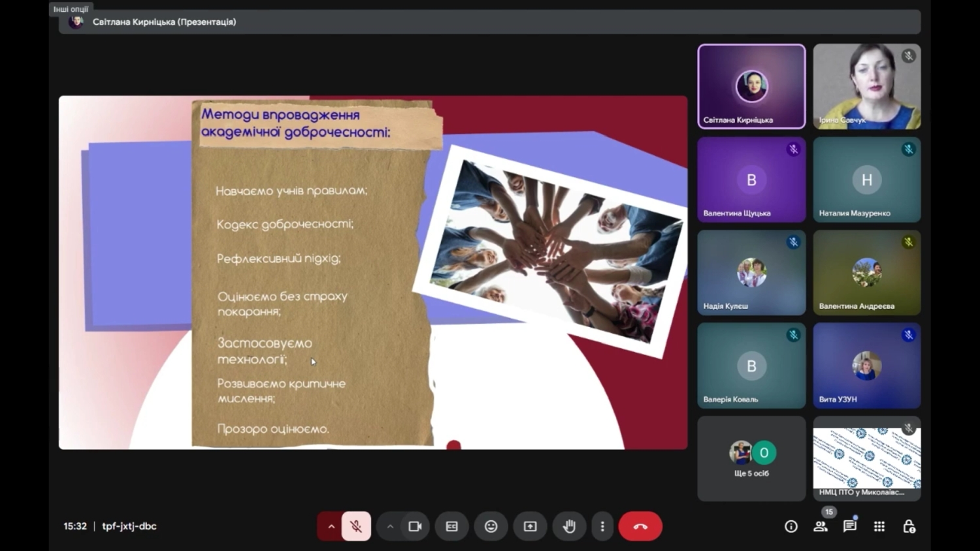The image size is (980, 551).
Task: Click slide line 'Розвиваємо критичне мислення'
Action: click(281, 391)
